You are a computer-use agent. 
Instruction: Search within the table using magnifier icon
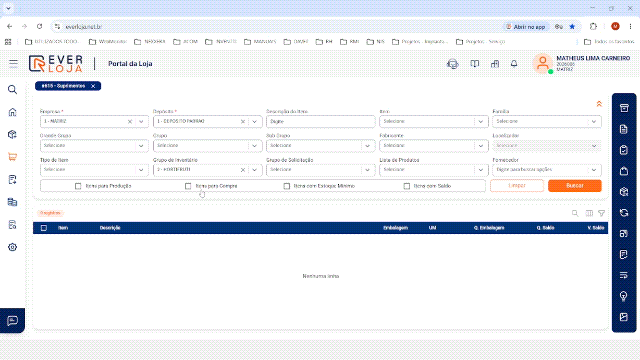pos(575,213)
